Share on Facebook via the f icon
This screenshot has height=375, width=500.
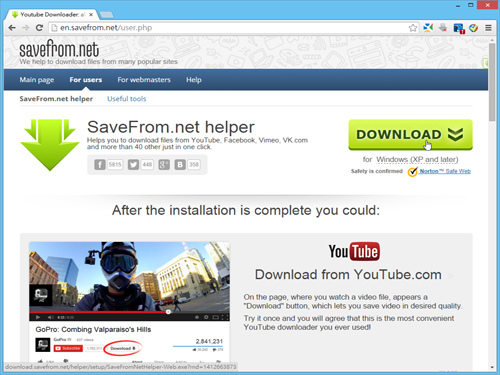click(100, 164)
